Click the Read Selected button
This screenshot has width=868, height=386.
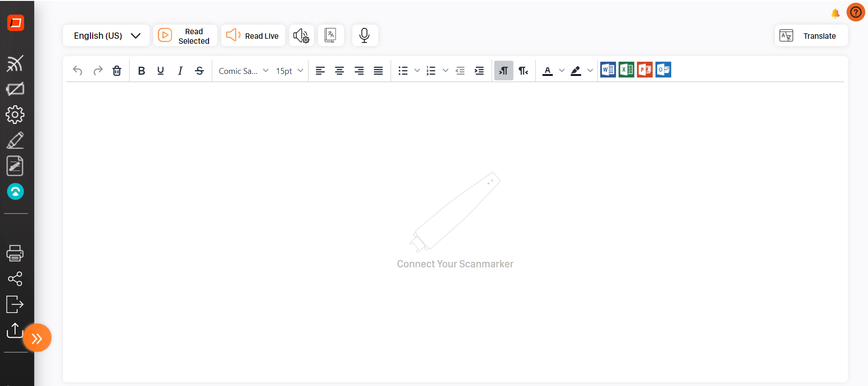185,36
